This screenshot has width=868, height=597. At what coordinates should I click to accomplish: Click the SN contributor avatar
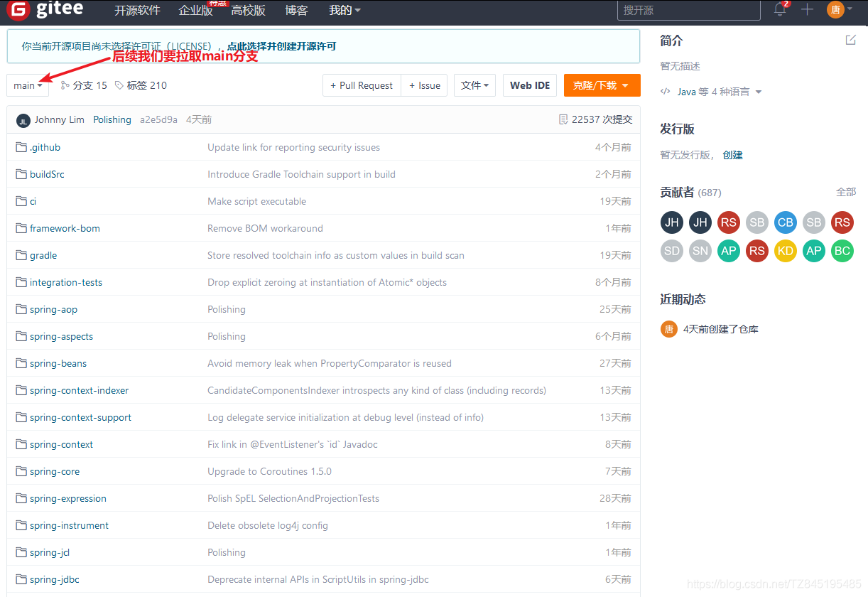pyautogui.click(x=700, y=251)
